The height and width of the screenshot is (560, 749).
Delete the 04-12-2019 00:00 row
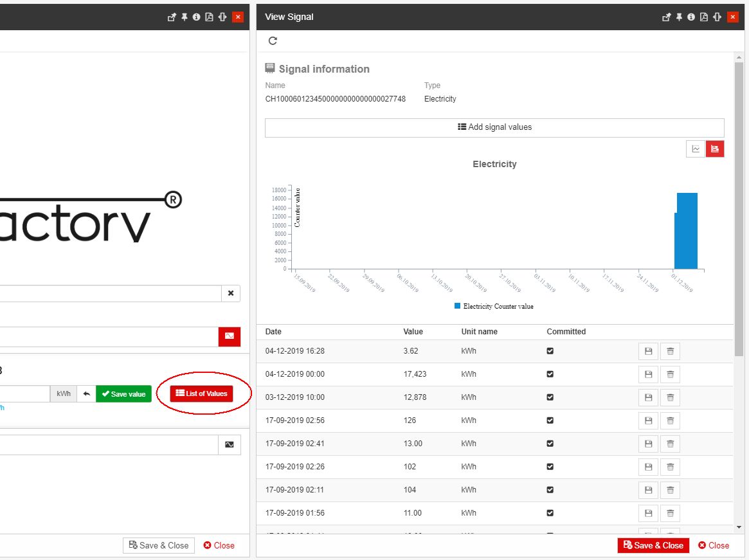coord(670,374)
